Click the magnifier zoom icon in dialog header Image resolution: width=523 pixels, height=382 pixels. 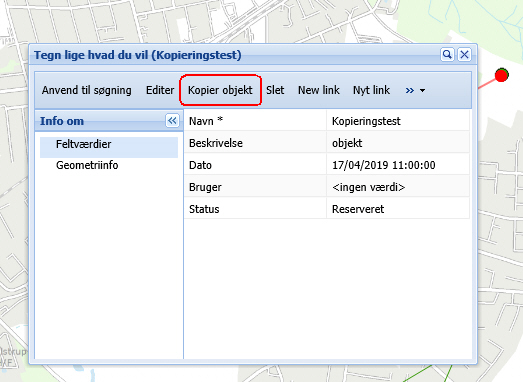coord(447,54)
